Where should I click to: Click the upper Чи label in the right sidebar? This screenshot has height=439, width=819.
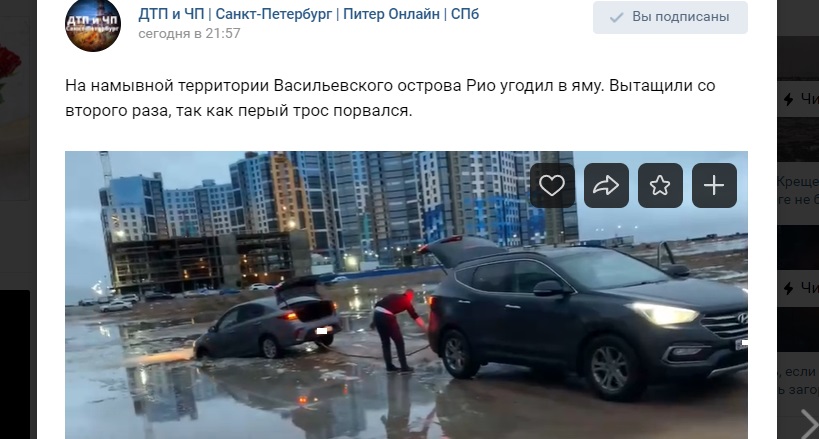pyautogui.click(x=810, y=99)
